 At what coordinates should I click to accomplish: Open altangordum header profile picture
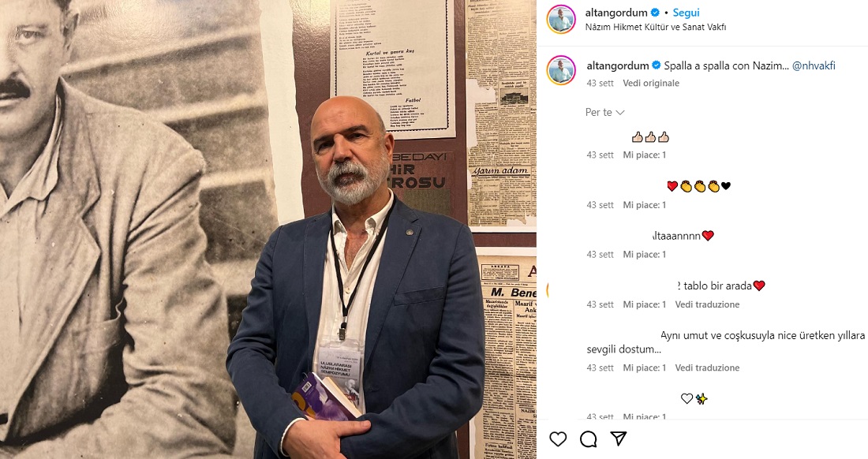click(x=561, y=20)
